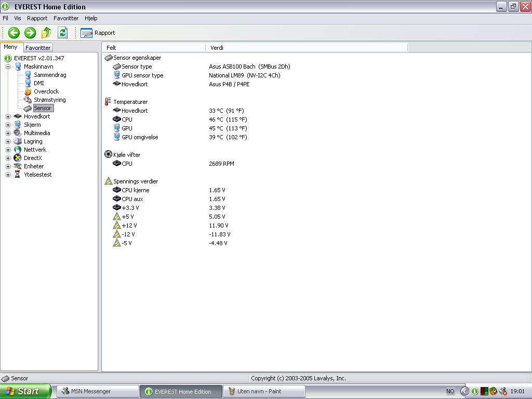This screenshot has height=399, width=532.
Task: Click the Hovedkort board icon in tree
Action: point(18,116)
